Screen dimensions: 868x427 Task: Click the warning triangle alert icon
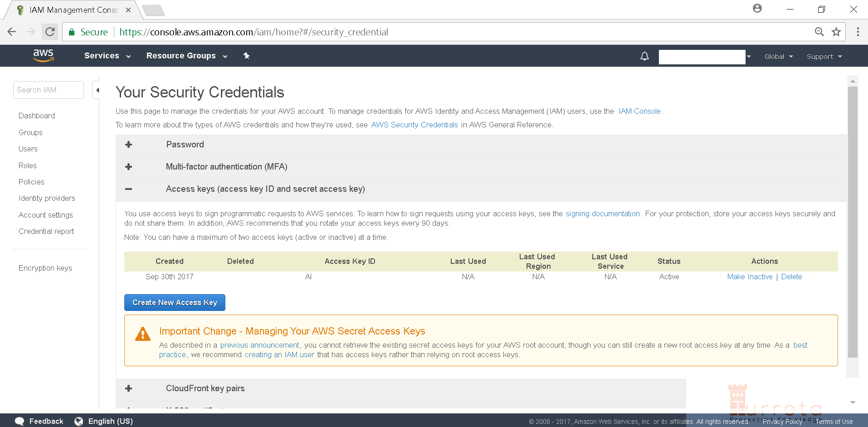143,334
